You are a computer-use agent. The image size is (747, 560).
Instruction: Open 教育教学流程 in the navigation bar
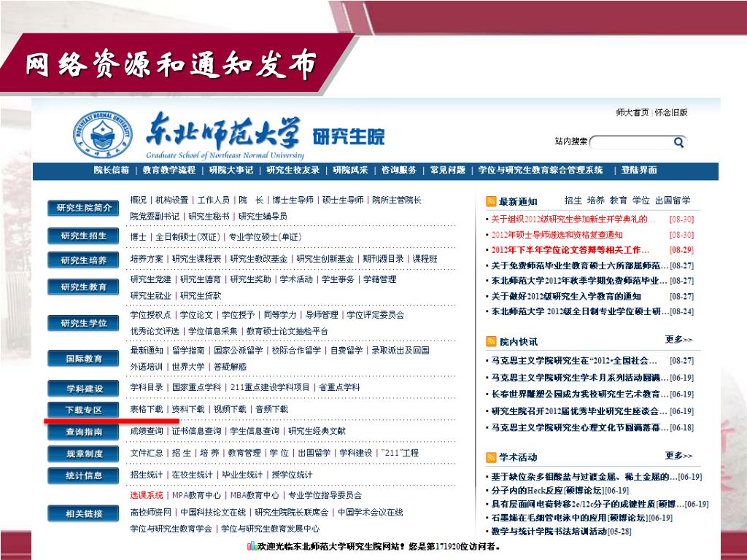(x=169, y=170)
